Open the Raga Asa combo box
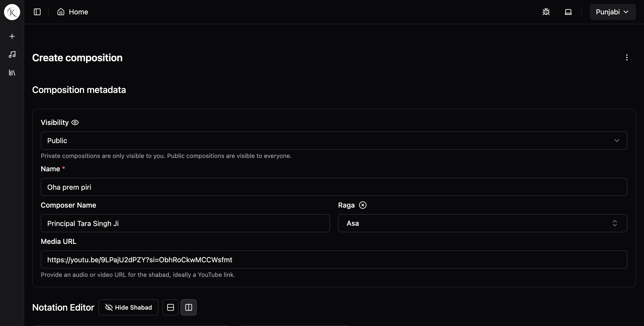Image resolution: width=644 pixels, height=326 pixels. 482,223
